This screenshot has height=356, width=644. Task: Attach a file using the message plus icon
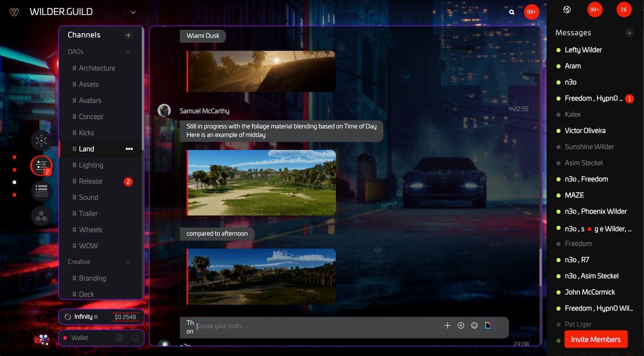click(x=447, y=325)
